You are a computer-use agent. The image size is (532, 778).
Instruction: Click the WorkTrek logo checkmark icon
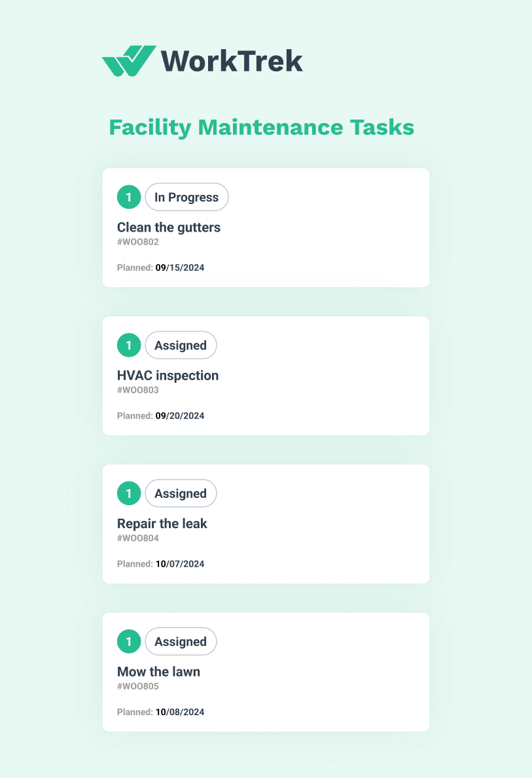[x=128, y=60]
